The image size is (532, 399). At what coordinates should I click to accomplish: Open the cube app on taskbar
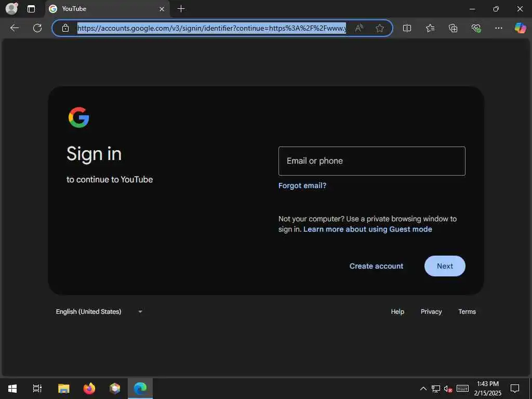pyautogui.click(x=115, y=389)
